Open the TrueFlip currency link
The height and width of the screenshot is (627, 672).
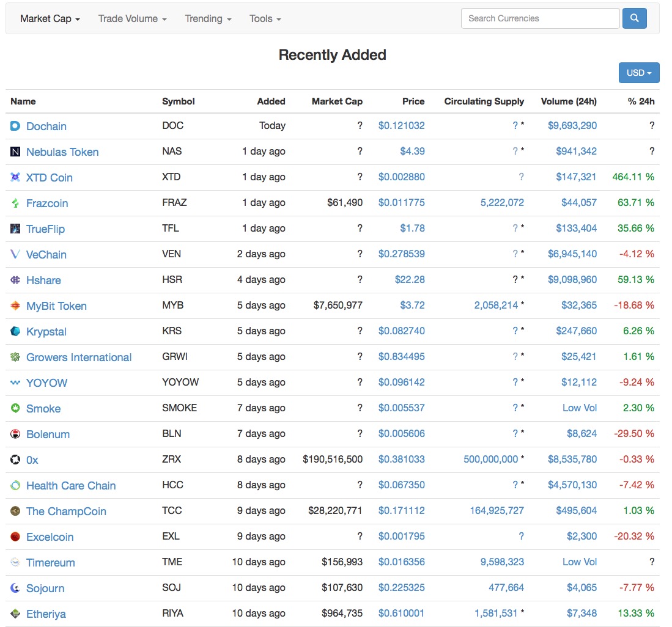(x=45, y=229)
